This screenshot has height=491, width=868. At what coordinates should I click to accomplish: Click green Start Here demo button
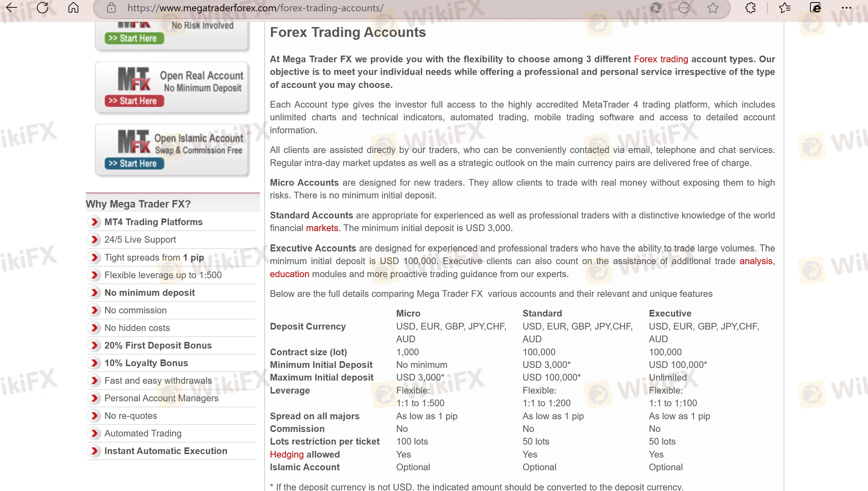coord(134,38)
